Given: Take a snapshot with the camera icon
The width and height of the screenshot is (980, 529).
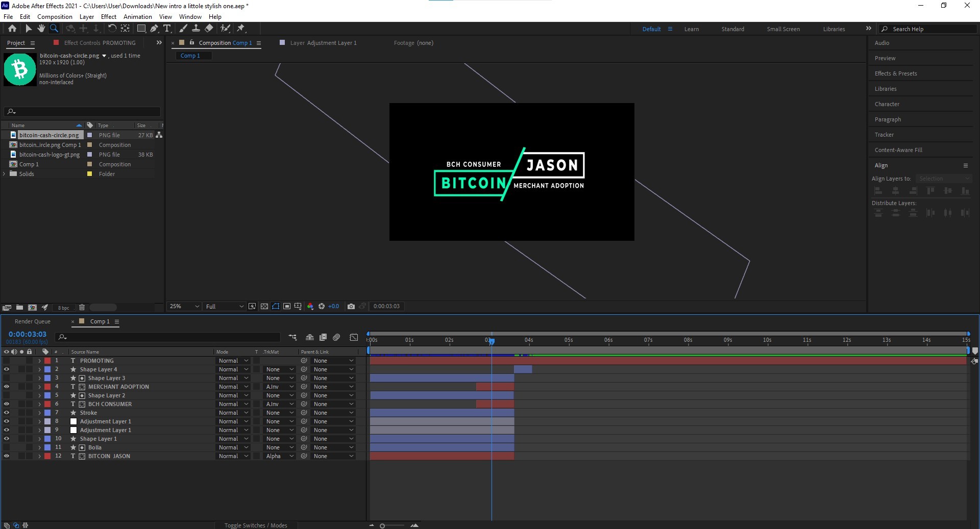Looking at the screenshot, I should click(x=351, y=307).
